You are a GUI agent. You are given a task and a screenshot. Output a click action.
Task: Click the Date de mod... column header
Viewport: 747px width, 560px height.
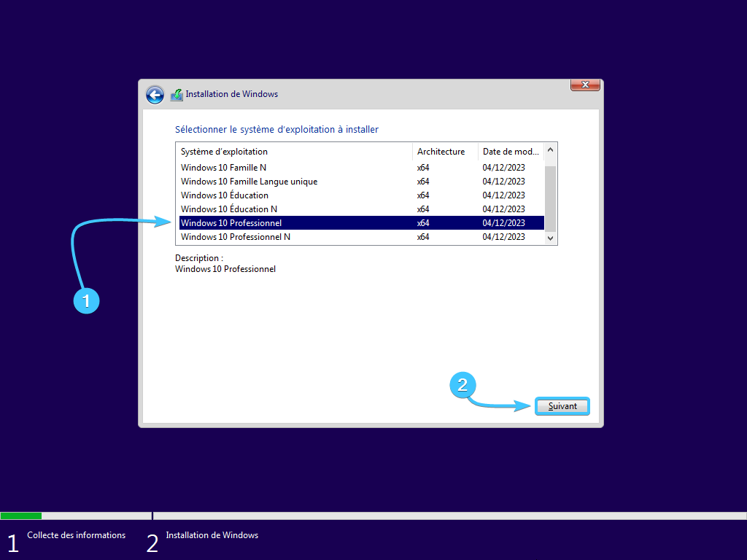(x=511, y=152)
